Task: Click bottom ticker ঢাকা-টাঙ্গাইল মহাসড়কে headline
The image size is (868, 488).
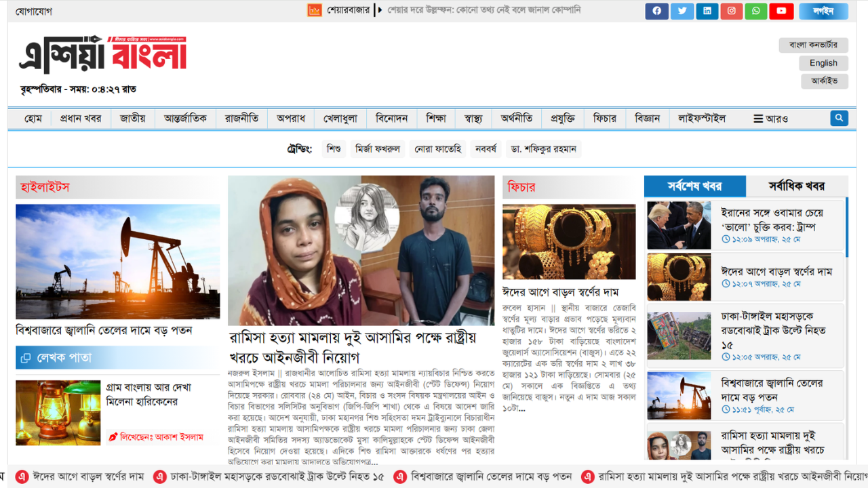Action: [277, 477]
